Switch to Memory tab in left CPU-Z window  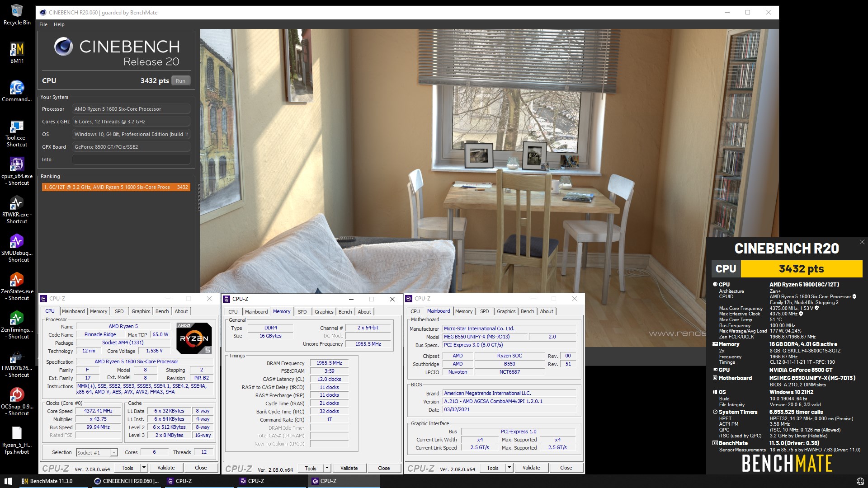coord(99,311)
